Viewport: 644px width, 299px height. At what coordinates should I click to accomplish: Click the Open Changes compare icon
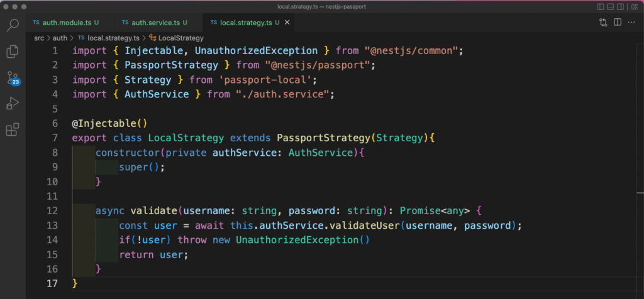point(603,23)
